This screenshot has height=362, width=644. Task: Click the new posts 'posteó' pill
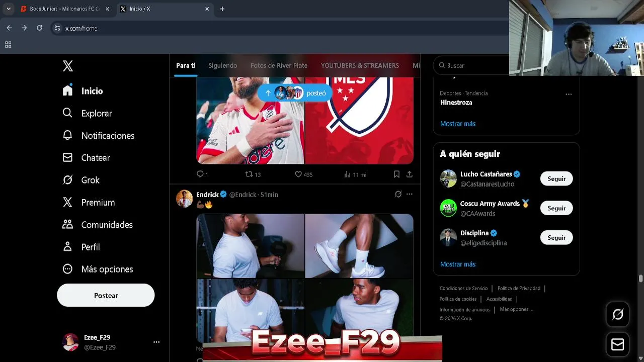(295, 93)
